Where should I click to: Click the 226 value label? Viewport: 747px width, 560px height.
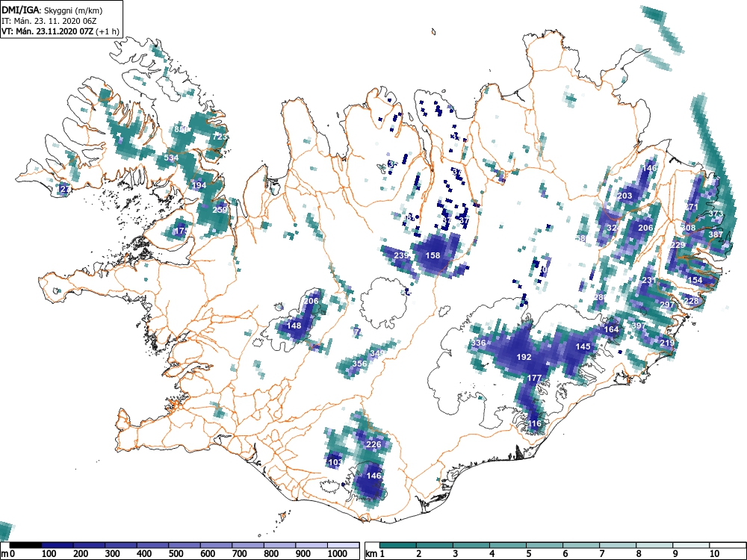(373, 444)
